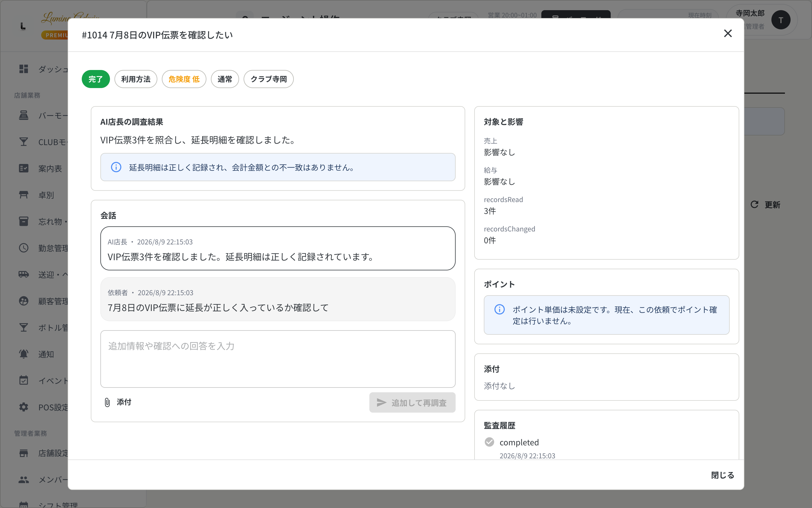Image resolution: width=812 pixels, height=508 pixels.
Task: Open ボトル管理 glass icon in sidebar
Action: pos(23,328)
